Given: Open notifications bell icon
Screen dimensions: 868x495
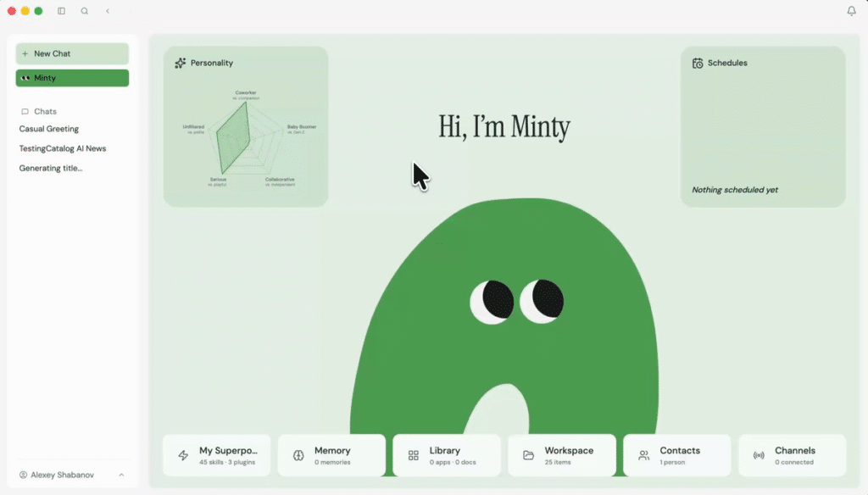Looking at the screenshot, I should point(851,10).
